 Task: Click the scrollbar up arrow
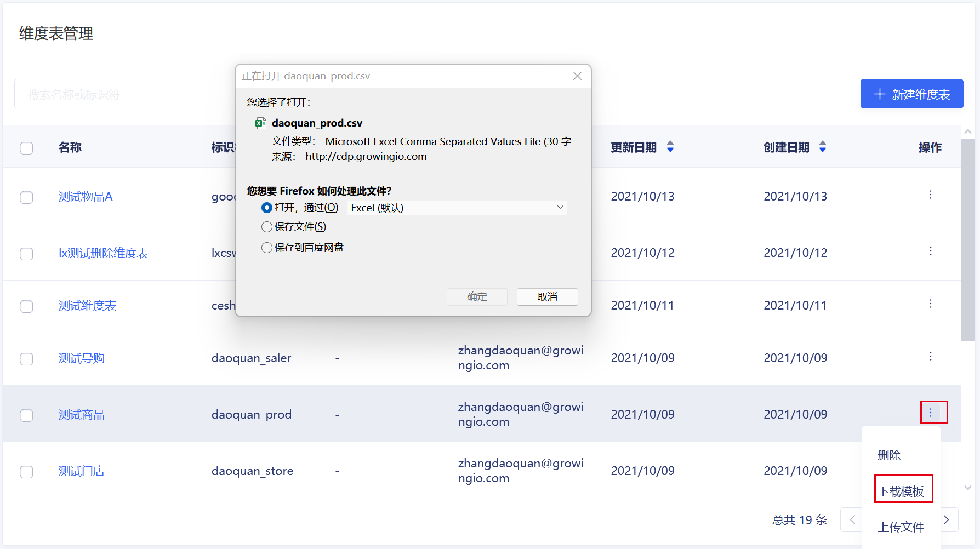pos(968,131)
